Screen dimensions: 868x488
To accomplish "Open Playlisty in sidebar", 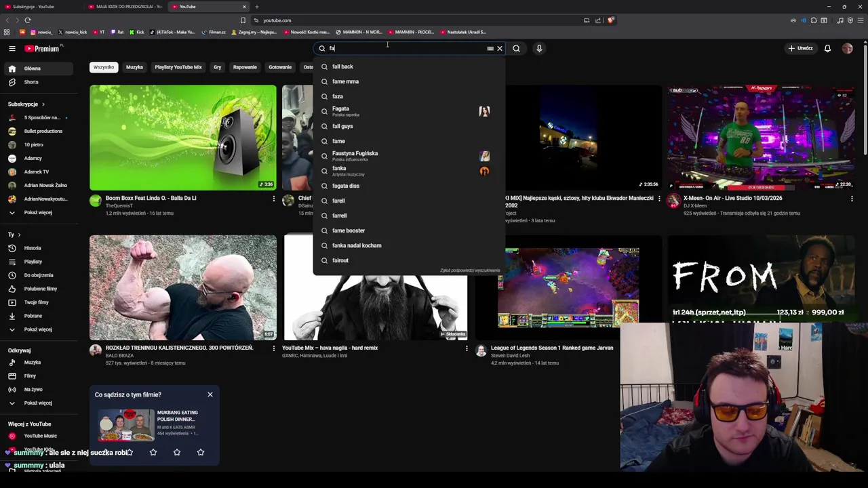I will click(40, 262).
